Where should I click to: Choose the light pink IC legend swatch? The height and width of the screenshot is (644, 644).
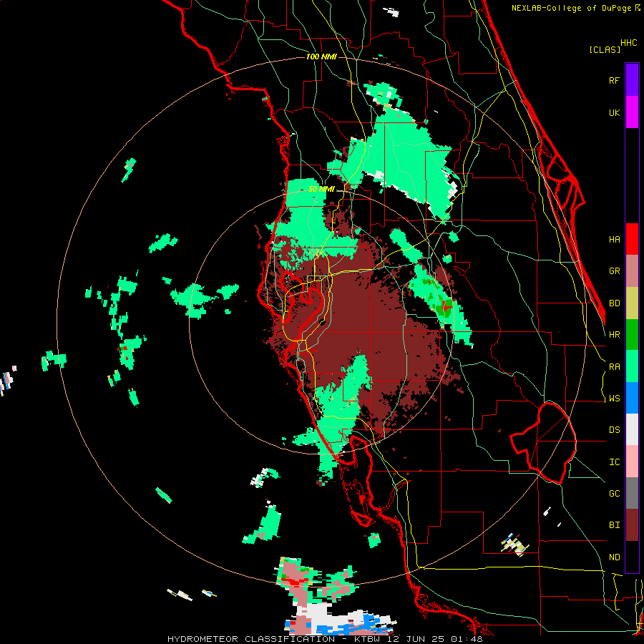[x=632, y=462]
